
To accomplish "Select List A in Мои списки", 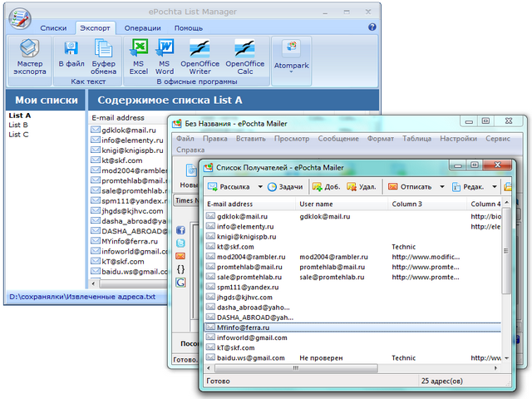I will click(x=20, y=116).
